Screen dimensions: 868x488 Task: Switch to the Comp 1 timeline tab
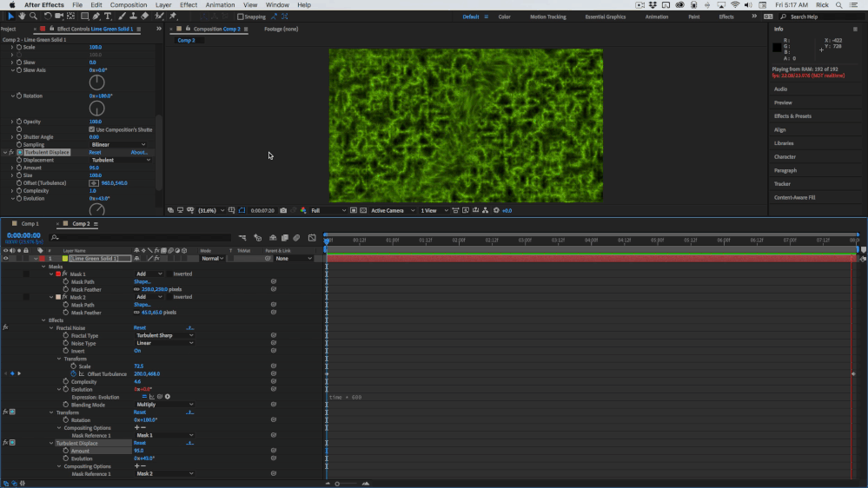click(30, 223)
